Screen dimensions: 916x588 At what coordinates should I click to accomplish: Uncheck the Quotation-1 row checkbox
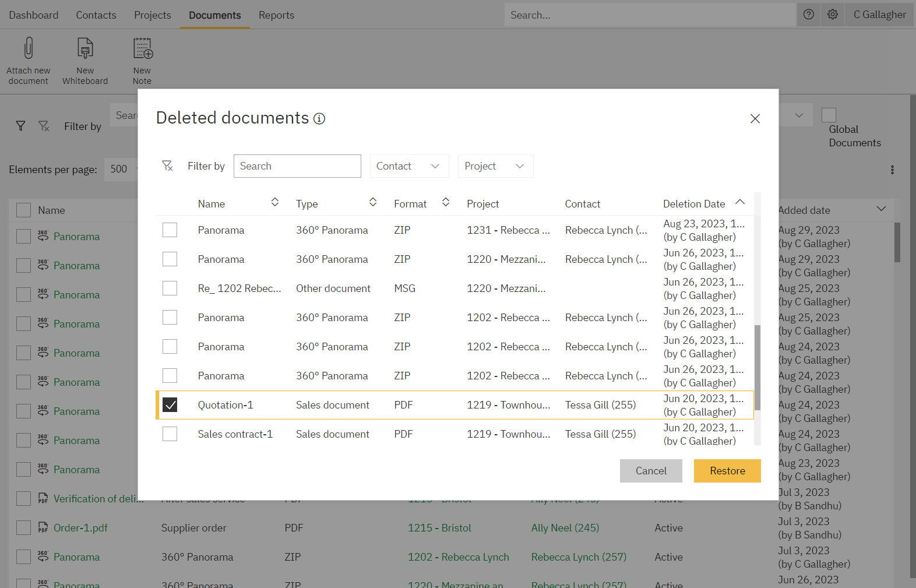coord(170,405)
